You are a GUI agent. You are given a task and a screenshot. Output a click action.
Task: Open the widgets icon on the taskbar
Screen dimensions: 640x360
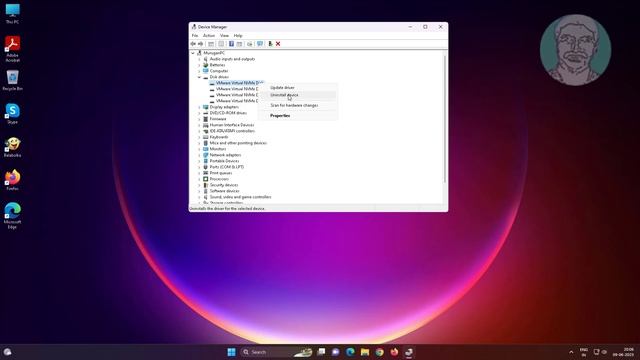7,352
